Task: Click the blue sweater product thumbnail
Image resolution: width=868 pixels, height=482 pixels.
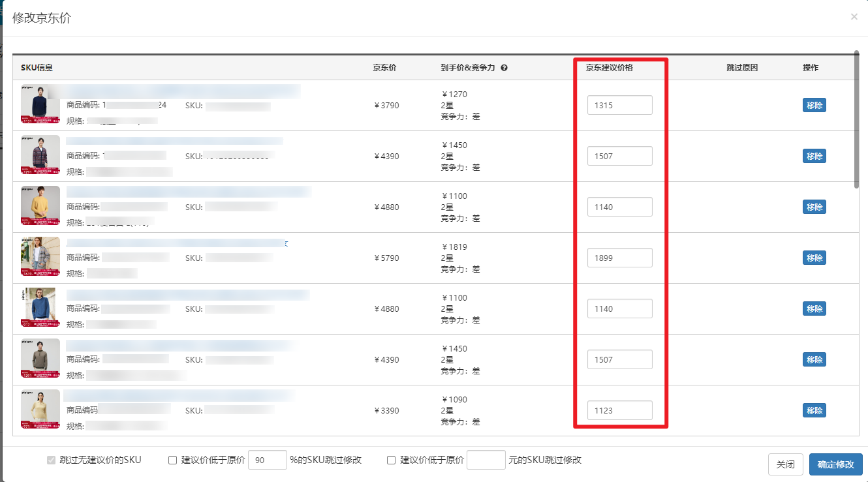Action: click(x=40, y=308)
